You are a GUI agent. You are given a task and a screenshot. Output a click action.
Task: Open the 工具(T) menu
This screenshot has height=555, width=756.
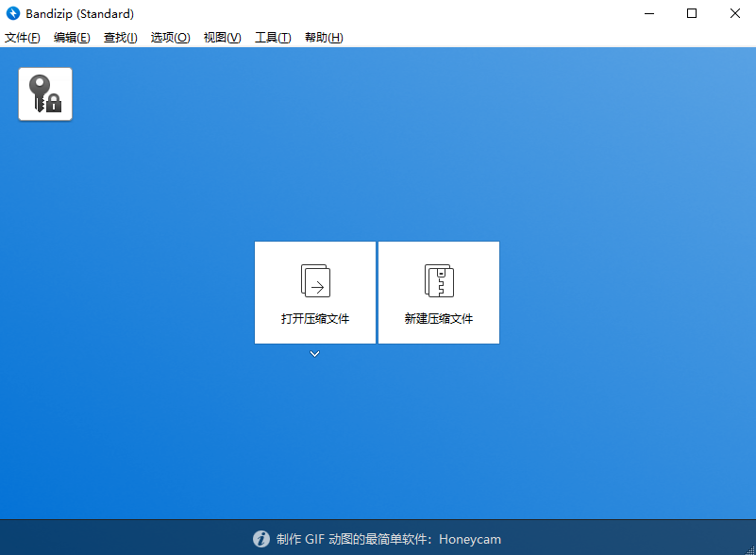[272, 37]
